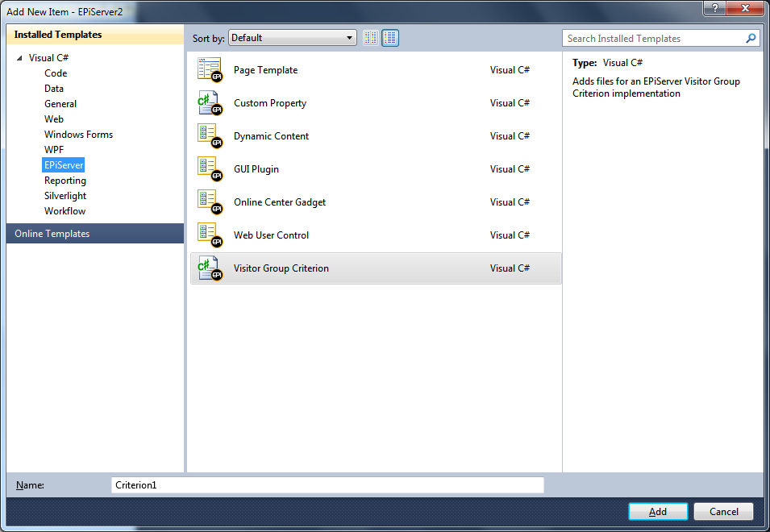Click the Page Template icon
770x532 pixels.
tap(210, 70)
